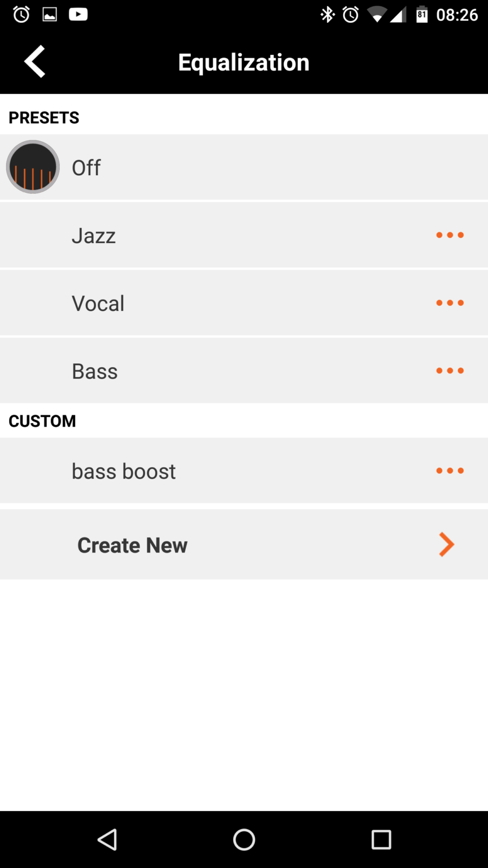Open options dots for Bass preset

450,371
